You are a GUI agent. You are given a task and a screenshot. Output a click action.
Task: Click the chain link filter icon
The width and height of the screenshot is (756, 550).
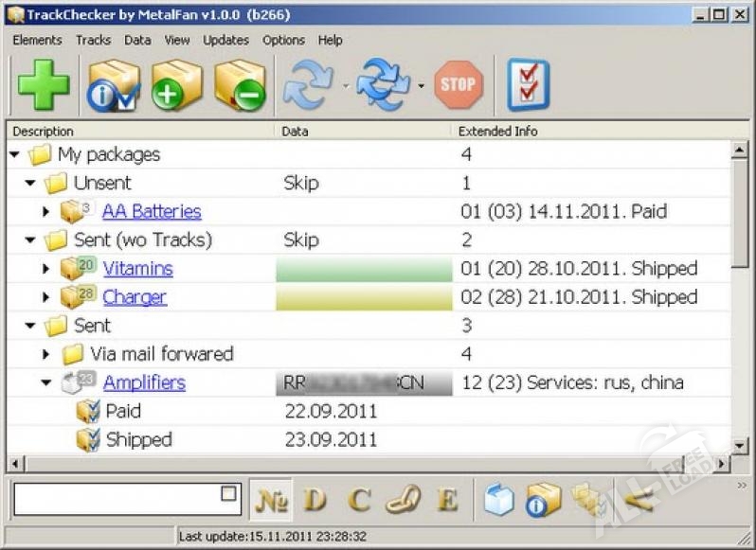403,500
